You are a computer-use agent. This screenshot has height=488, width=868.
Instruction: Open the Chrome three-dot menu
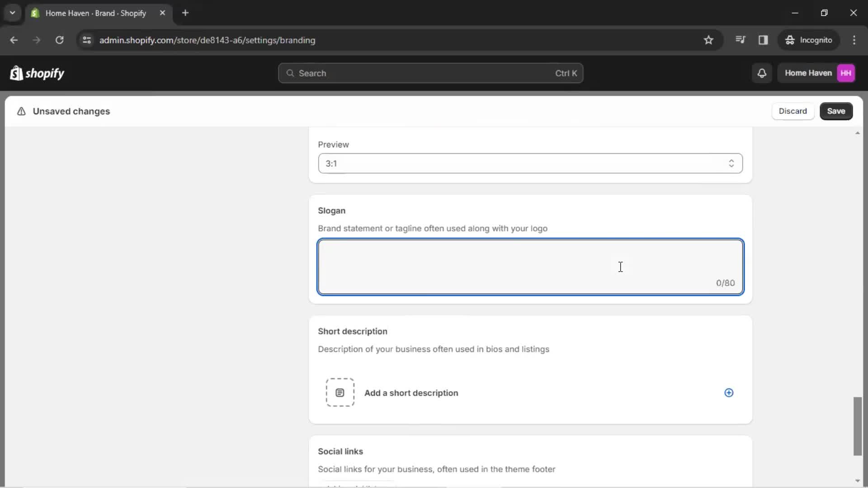click(x=854, y=40)
